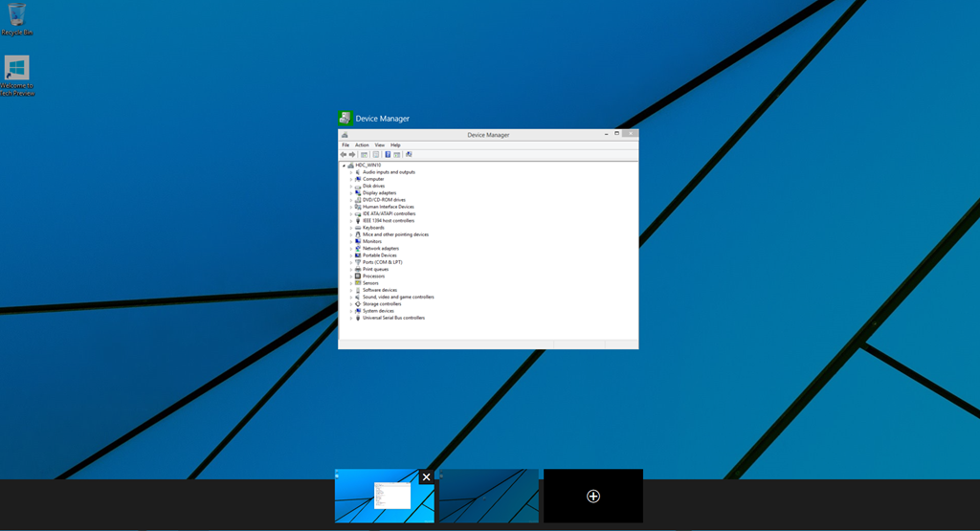980x531 pixels.
Task: Close the first virtual desktop with X
Action: pos(426,477)
